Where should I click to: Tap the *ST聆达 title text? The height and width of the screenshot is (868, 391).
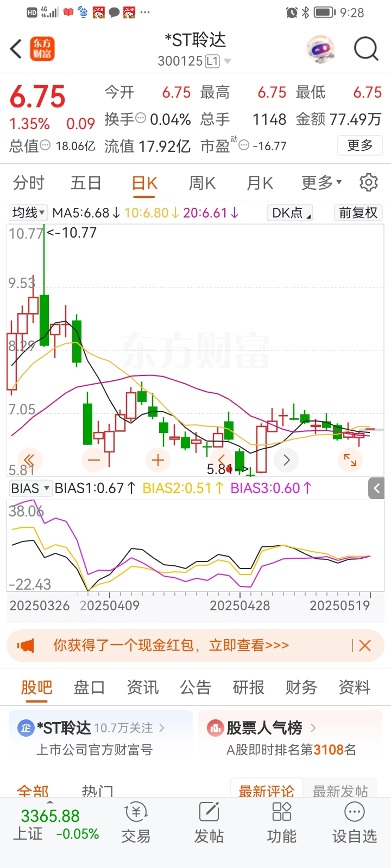point(195,40)
